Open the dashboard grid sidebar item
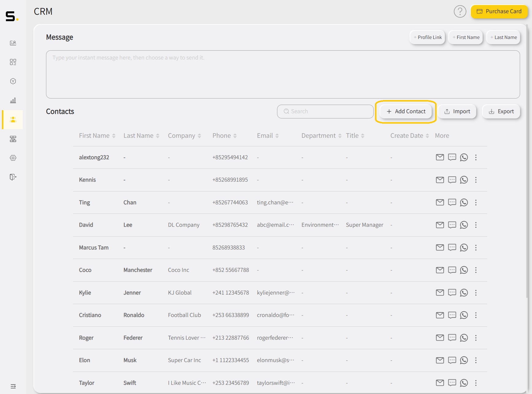The width and height of the screenshot is (532, 394). 13,62
